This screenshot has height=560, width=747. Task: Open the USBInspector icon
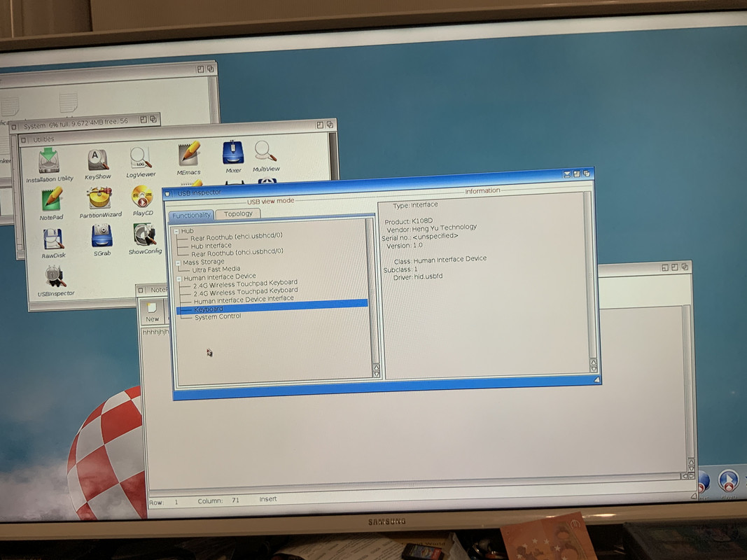56,281
